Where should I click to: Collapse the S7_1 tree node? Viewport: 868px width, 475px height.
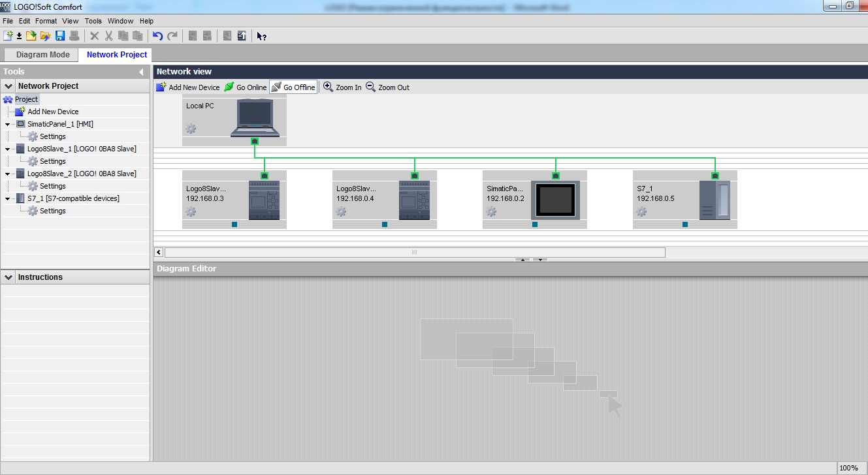coord(8,198)
